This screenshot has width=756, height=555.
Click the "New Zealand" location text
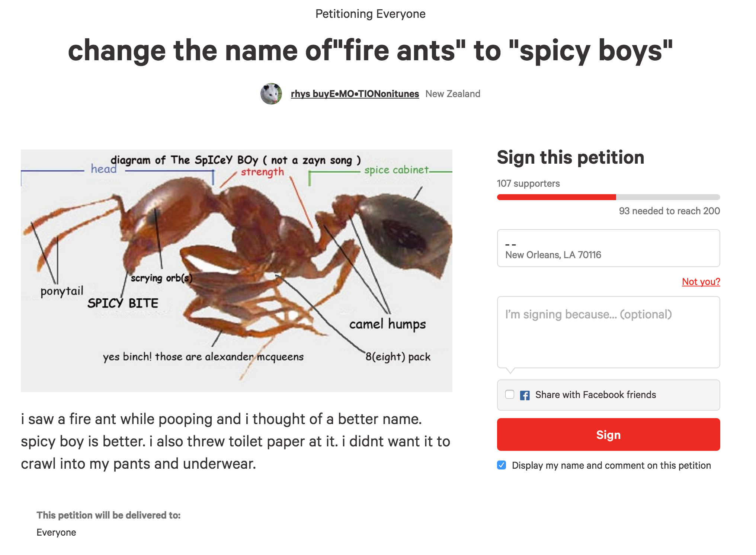pos(452,94)
